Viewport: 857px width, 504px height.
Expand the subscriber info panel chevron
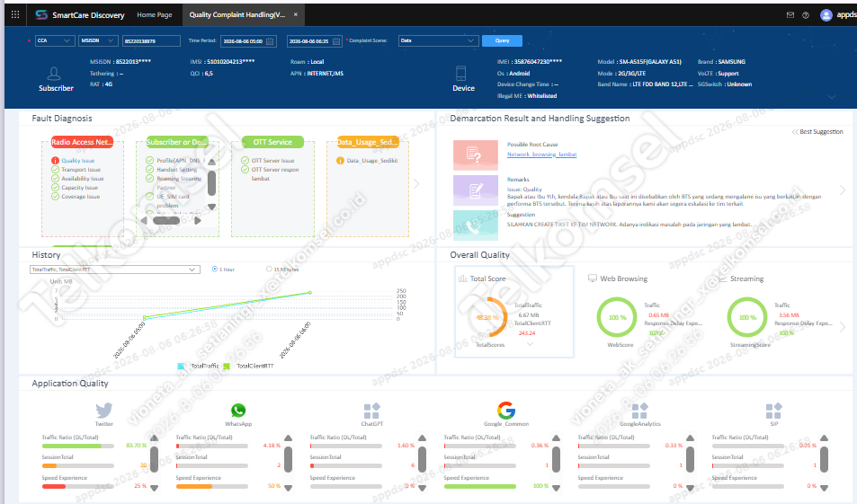tap(832, 97)
